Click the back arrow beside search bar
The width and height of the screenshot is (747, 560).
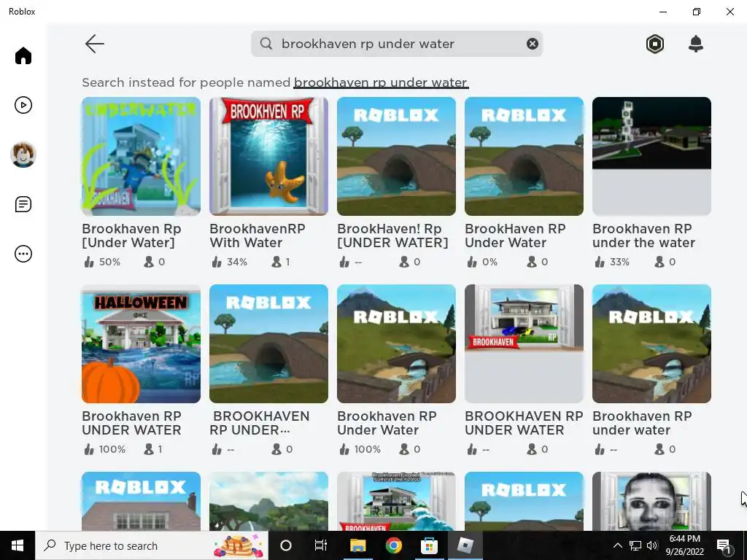click(94, 44)
